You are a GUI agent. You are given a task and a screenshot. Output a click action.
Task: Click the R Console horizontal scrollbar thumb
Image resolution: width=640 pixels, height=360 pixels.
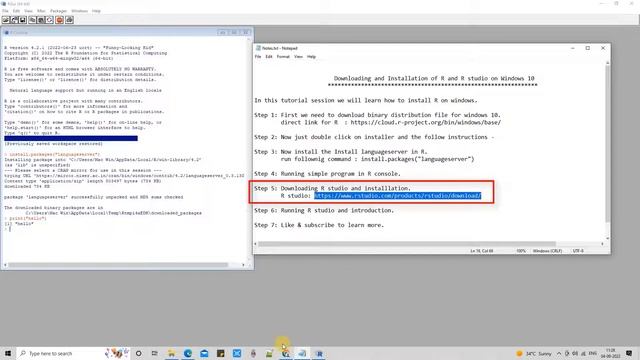tap(118, 265)
